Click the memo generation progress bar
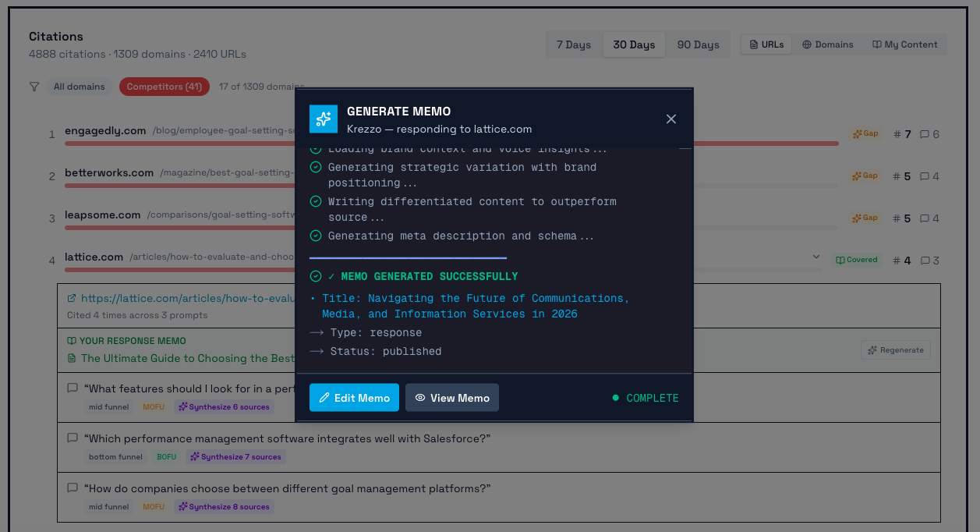Screen dimensions: 980x532 408,257
